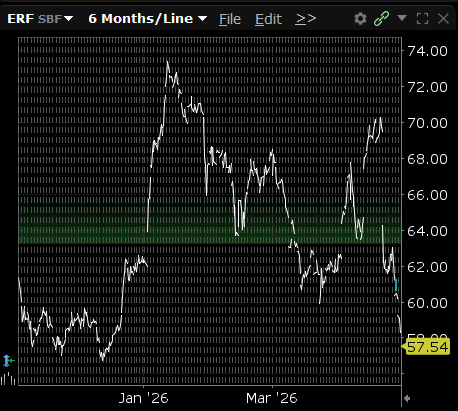The height and width of the screenshot is (411, 458).
Task: Click the blue price-axis rescale icon at left
Action: [x=9, y=361]
